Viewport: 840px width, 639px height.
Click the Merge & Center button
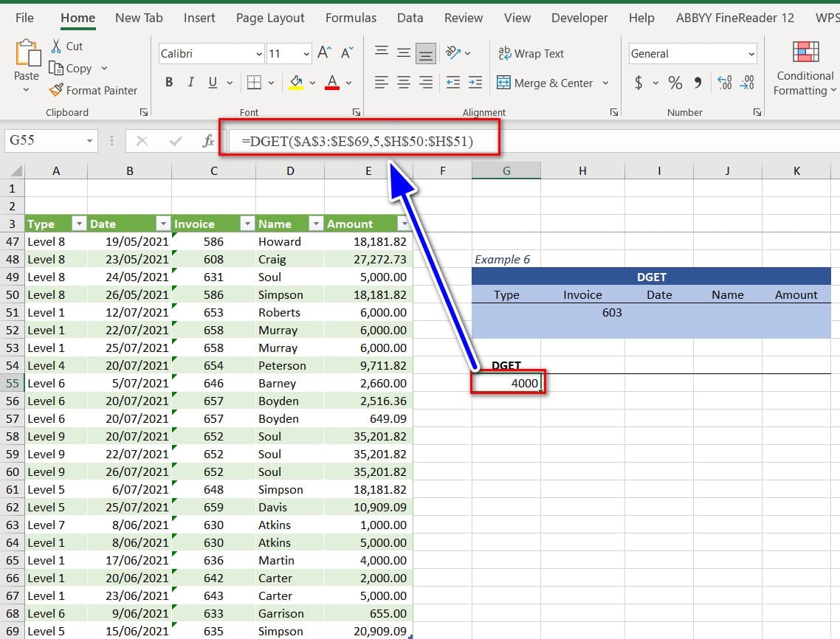[545, 83]
